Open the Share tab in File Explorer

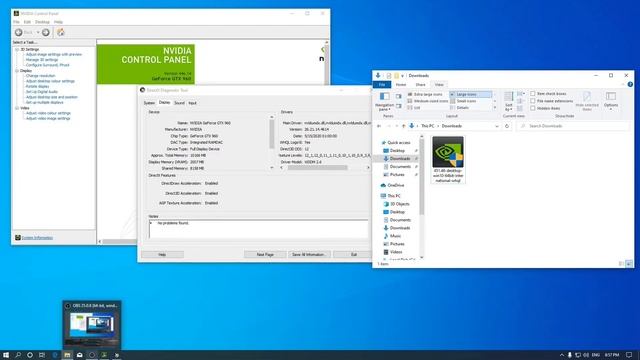point(420,84)
